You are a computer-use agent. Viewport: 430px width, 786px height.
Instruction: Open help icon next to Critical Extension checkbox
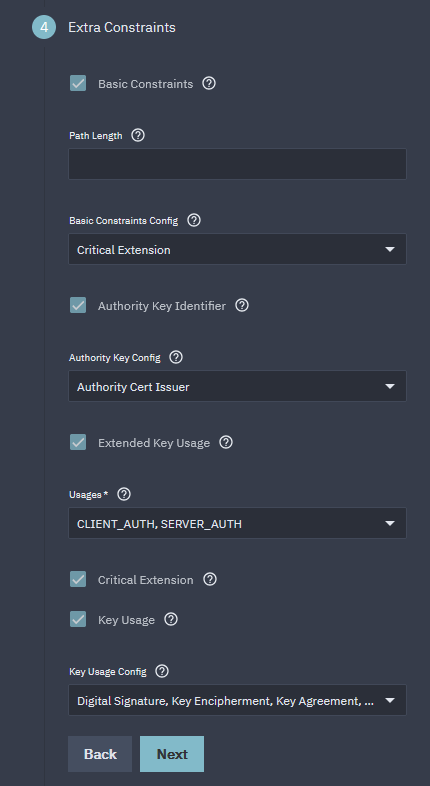[210, 579]
